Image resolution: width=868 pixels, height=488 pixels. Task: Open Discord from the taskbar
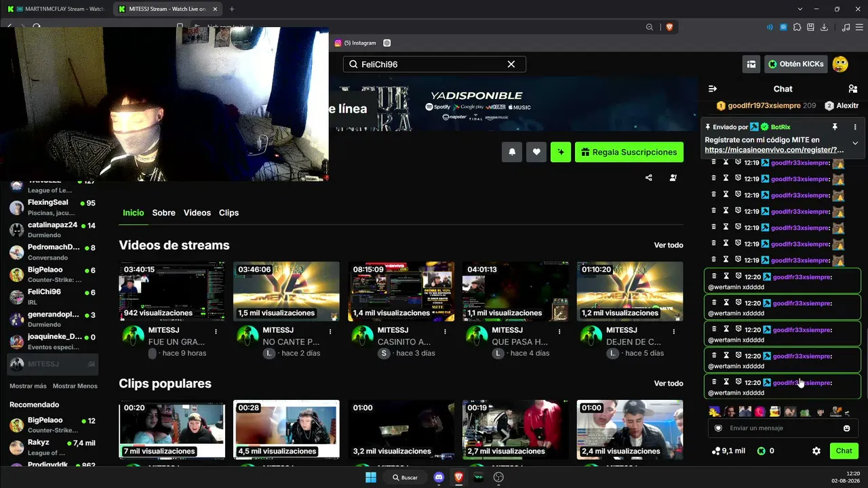click(x=439, y=477)
